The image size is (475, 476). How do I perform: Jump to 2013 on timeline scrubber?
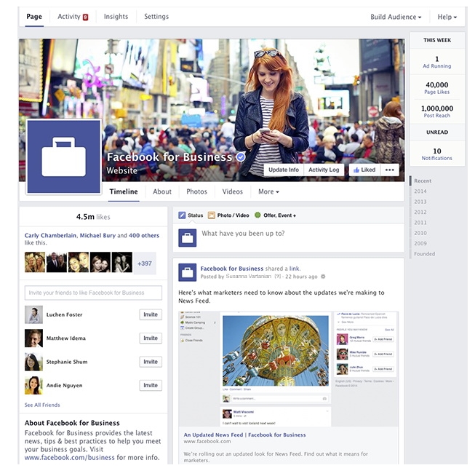(420, 202)
